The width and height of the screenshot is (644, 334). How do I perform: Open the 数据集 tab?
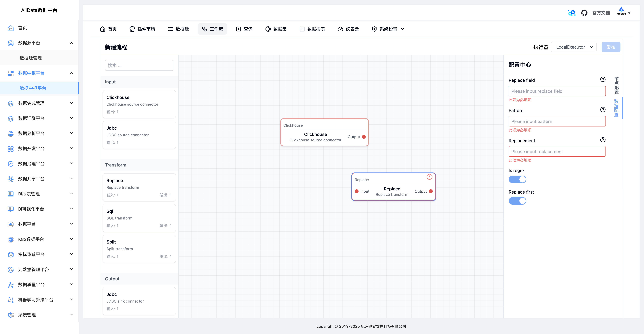(x=276, y=29)
